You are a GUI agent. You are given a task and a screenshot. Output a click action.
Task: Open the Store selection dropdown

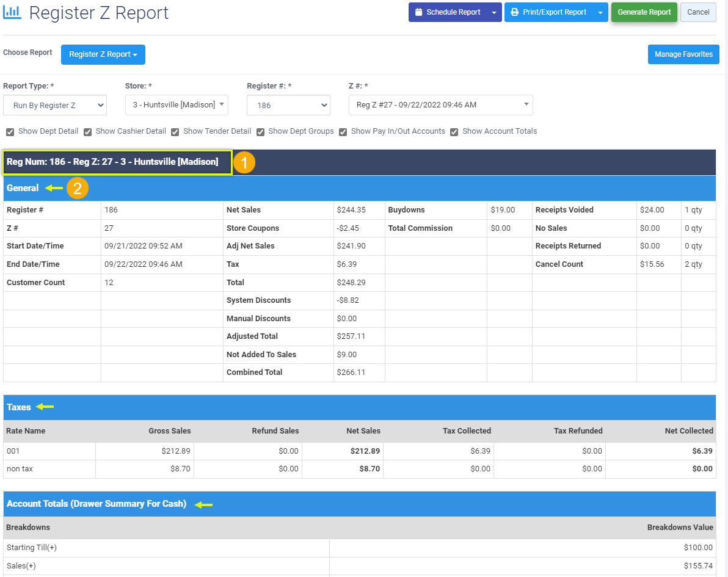(176, 104)
